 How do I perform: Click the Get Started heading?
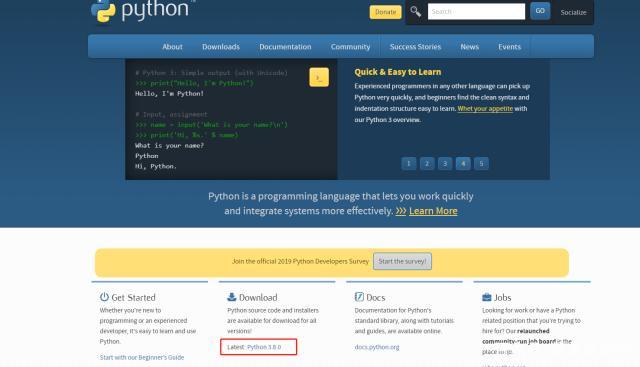[133, 298]
